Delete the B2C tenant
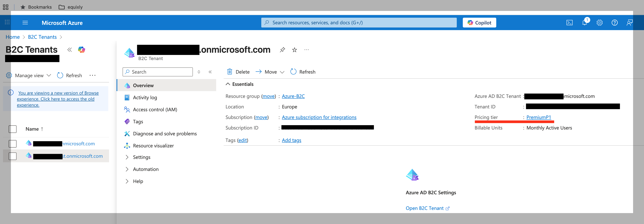 238,72
